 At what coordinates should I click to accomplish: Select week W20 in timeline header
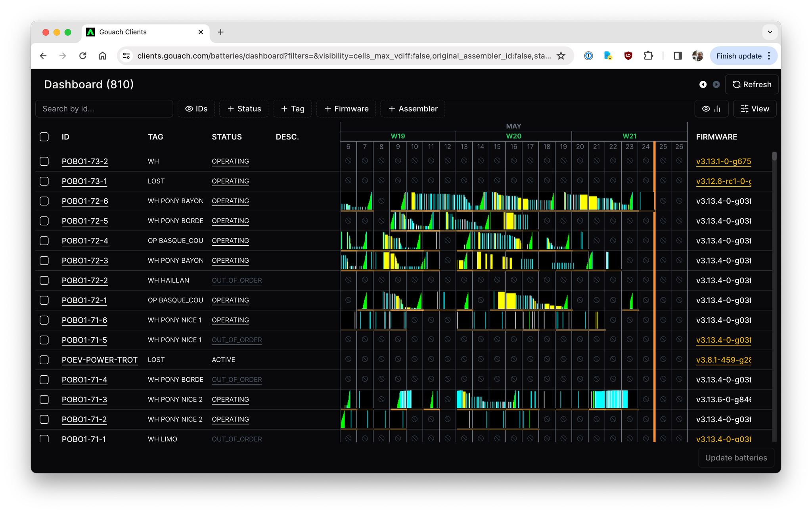(513, 136)
